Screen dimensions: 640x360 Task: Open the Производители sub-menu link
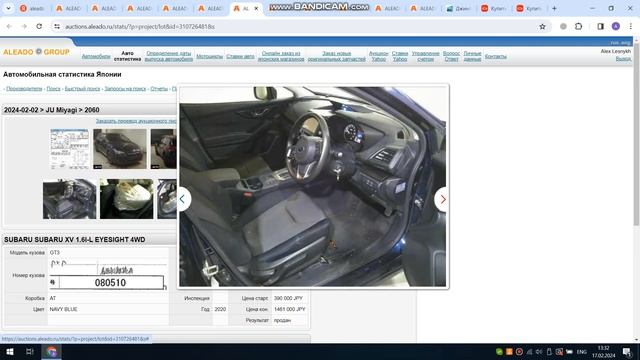[x=24, y=89]
